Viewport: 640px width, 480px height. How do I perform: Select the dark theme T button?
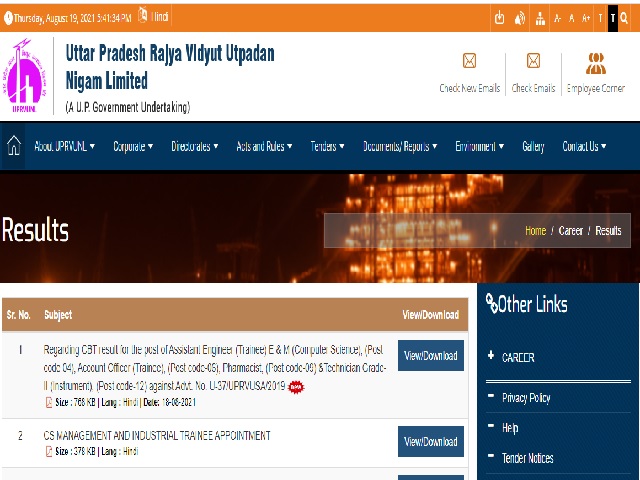(613, 18)
